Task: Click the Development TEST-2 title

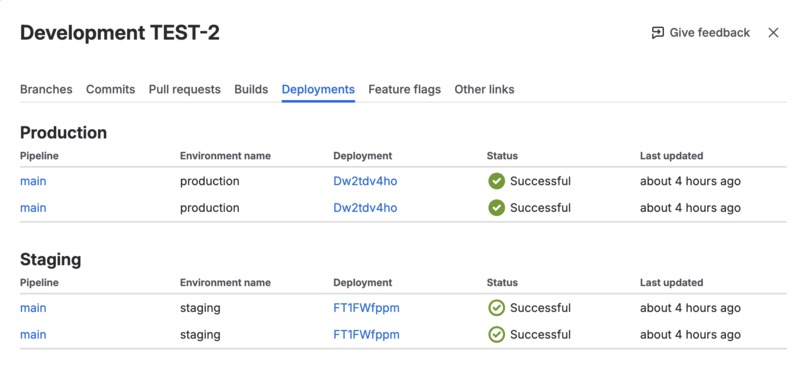Action: [120, 33]
